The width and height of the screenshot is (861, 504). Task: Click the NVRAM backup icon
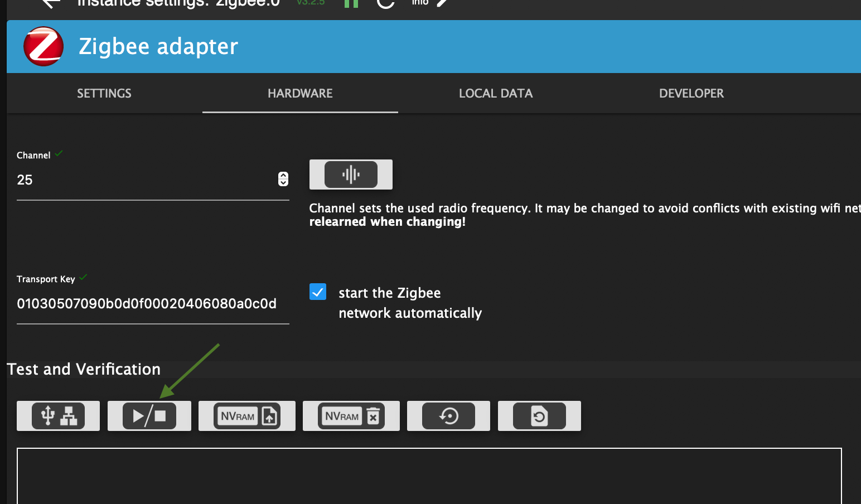click(x=246, y=415)
